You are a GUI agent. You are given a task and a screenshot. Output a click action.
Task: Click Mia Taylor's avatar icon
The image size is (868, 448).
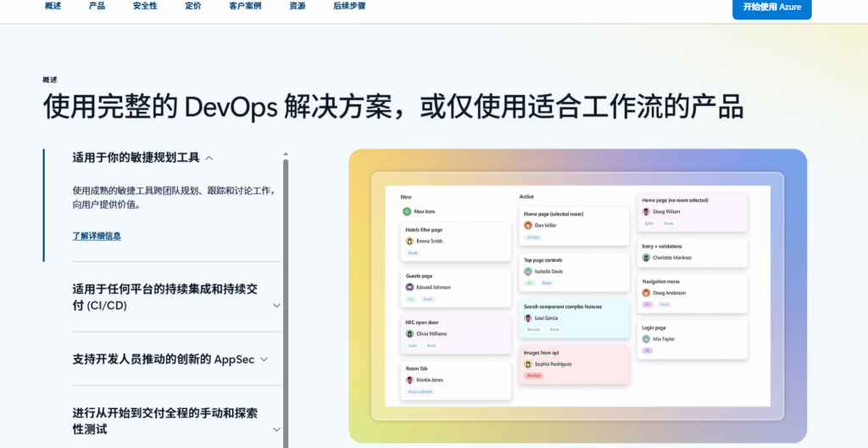tap(646, 339)
